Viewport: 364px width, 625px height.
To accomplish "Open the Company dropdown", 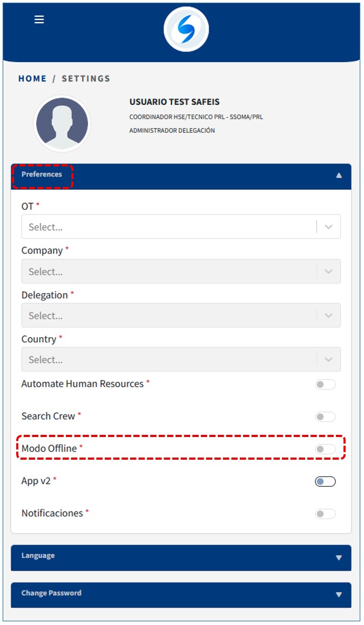I will click(x=180, y=271).
